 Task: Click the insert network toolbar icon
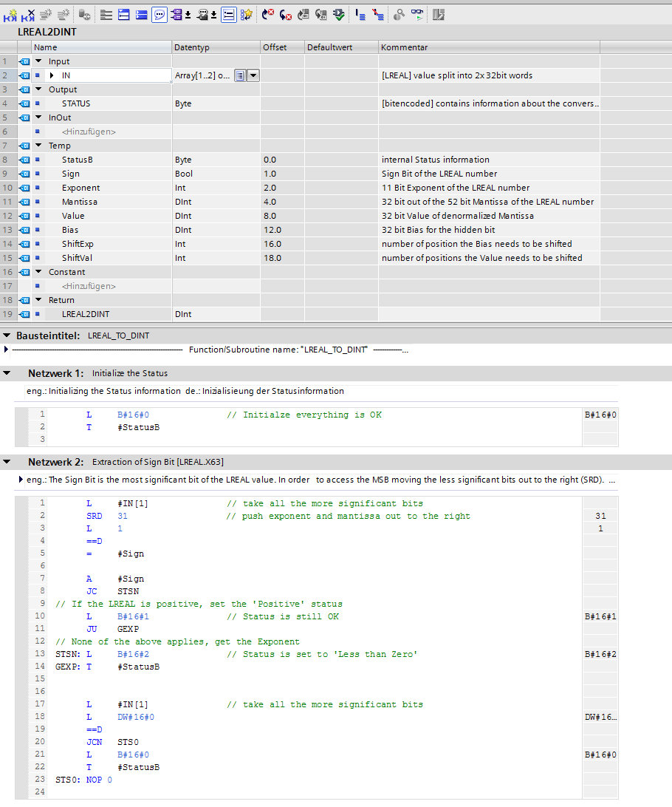[11, 14]
